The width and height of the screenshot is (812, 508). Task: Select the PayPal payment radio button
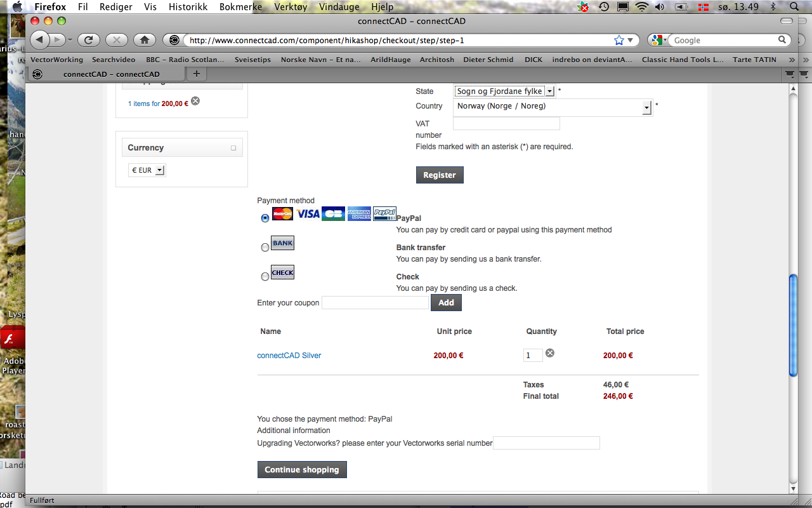[265, 218]
